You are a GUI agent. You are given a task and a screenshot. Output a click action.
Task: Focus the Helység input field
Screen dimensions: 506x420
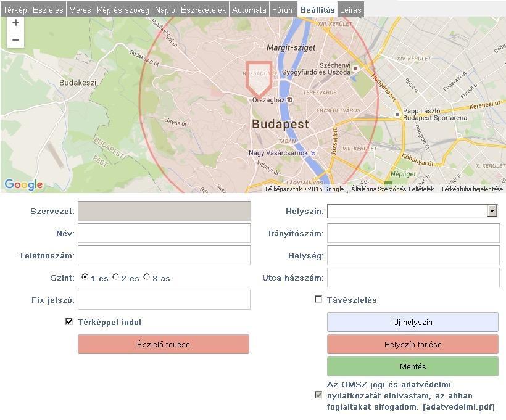pos(413,255)
